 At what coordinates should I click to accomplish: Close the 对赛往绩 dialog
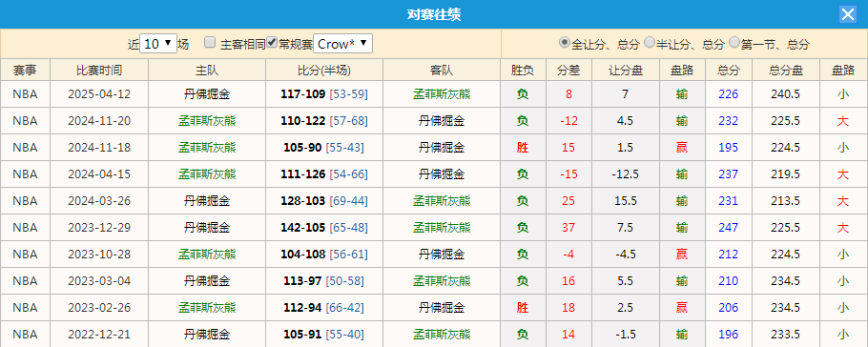pyautogui.click(x=848, y=14)
